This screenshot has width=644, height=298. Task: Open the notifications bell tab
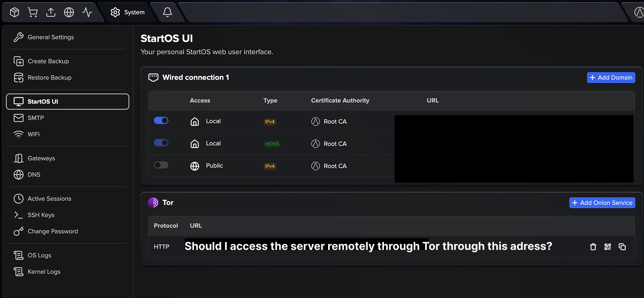167,12
